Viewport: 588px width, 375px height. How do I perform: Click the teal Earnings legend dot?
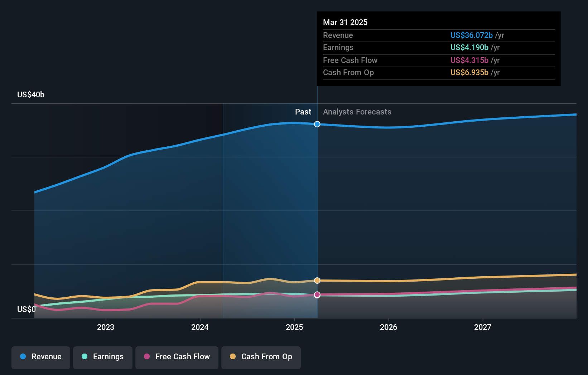tap(85, 356)
